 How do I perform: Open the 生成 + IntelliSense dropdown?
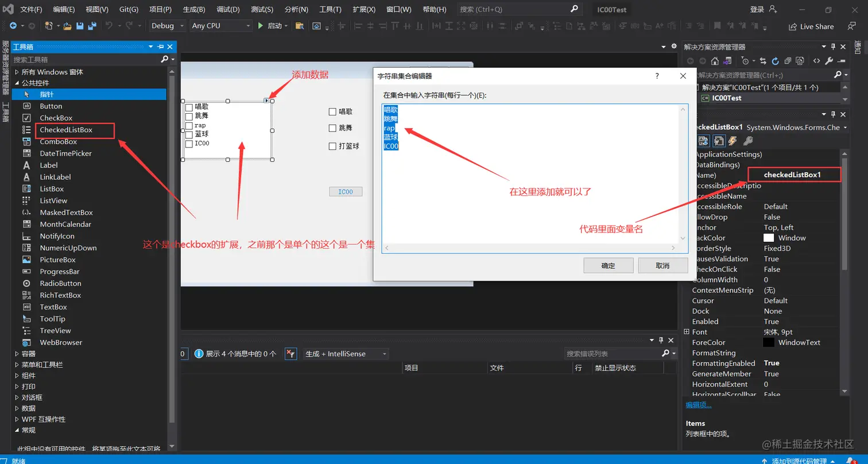[x=346, y=354]
